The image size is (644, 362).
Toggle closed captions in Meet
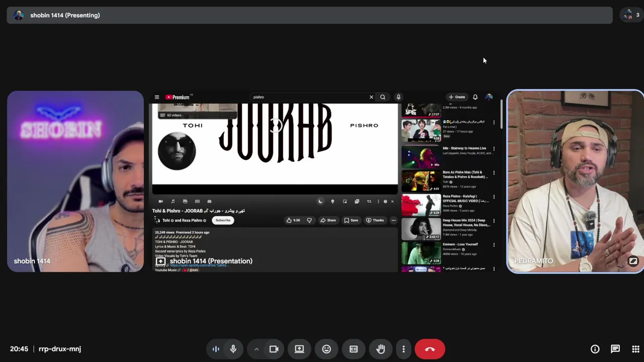[354, 349]
